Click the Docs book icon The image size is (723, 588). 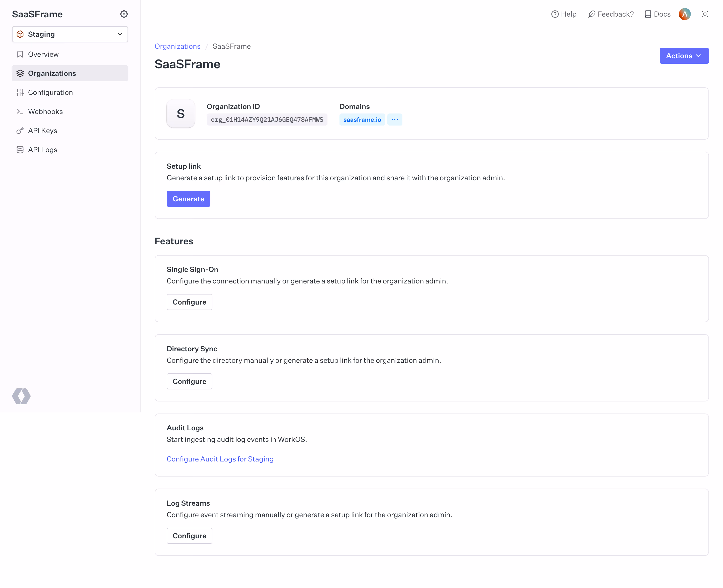point(648,14)
